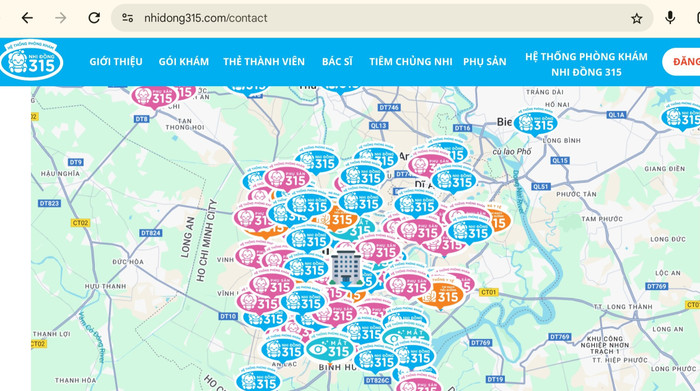Open site information icon in address bar

coord(128,18)
